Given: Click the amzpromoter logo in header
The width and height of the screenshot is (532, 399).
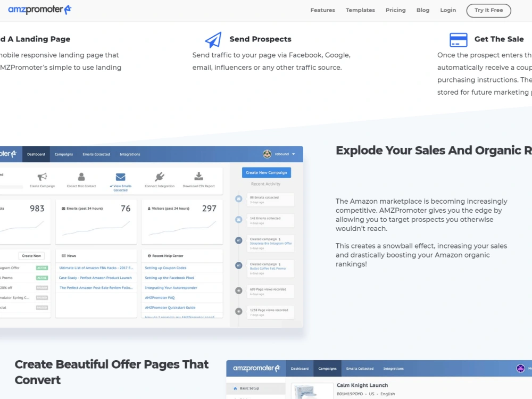Looking at the screenshot, I should click(40, 10).
